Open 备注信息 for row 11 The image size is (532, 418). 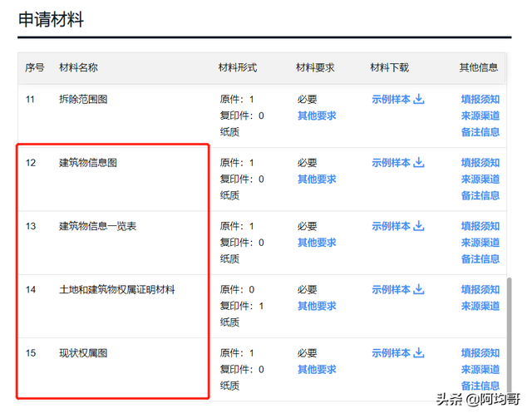480,132
